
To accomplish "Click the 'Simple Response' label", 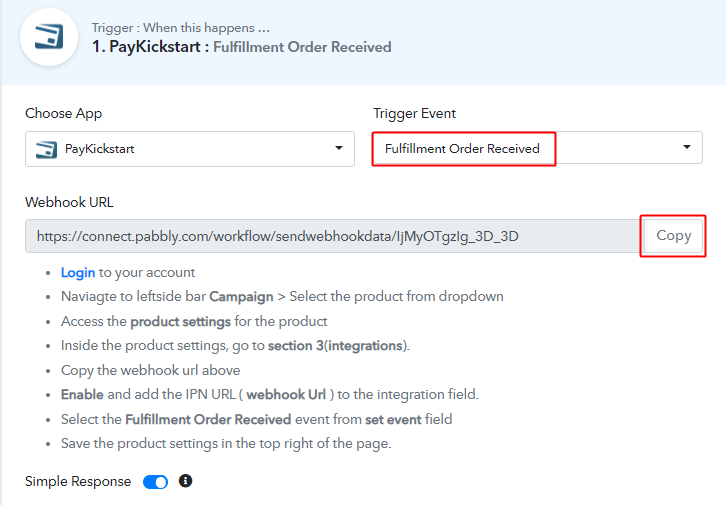I will click(78, 481).
